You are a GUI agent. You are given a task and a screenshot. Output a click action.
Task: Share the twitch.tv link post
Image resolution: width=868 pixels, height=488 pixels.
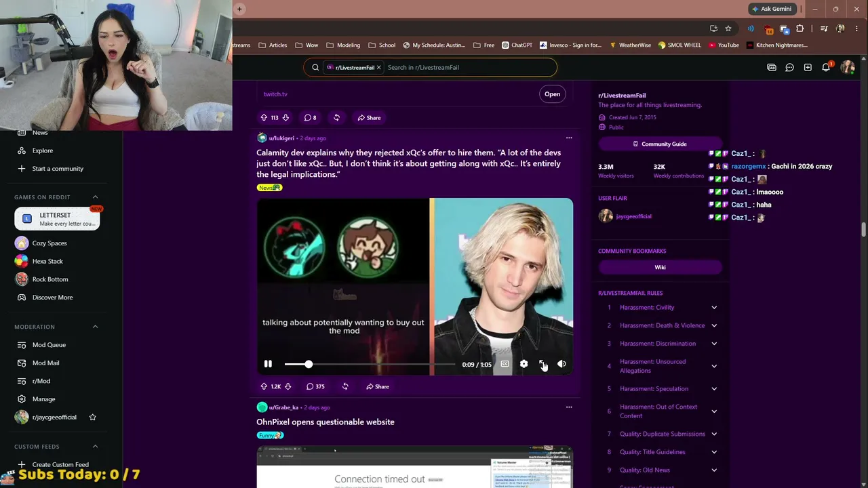370,117
